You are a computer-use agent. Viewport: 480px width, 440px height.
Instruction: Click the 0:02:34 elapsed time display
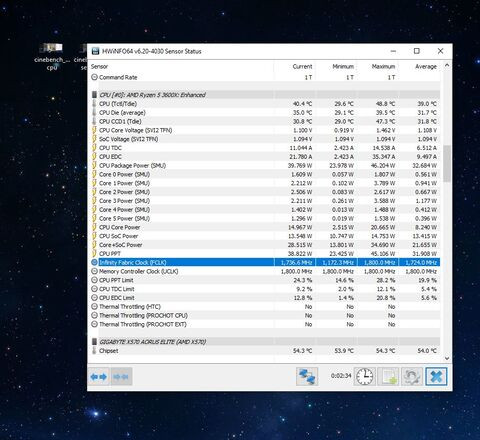coord(341,376)
